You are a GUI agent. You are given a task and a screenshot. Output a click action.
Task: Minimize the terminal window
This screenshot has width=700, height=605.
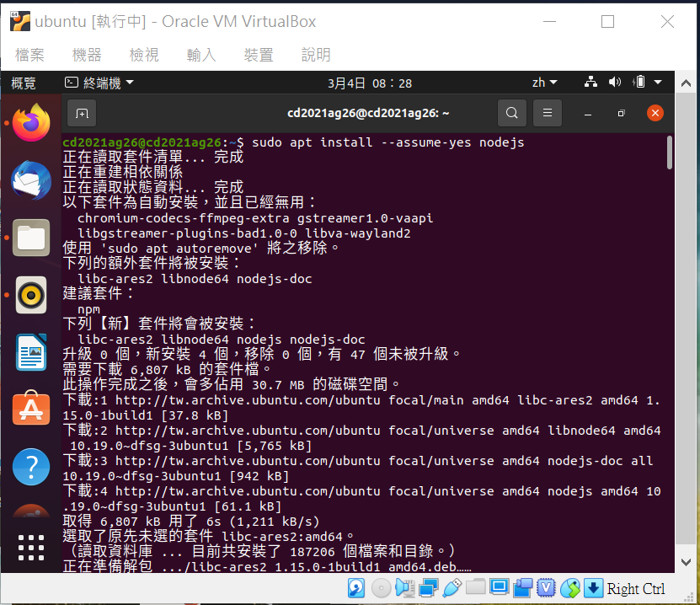[x=588, y=114]
